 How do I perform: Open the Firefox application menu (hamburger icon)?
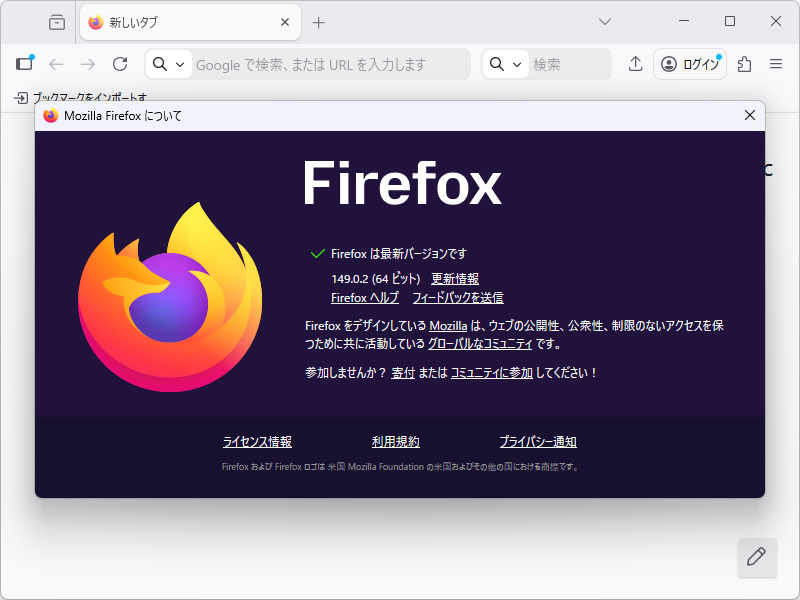776,63
